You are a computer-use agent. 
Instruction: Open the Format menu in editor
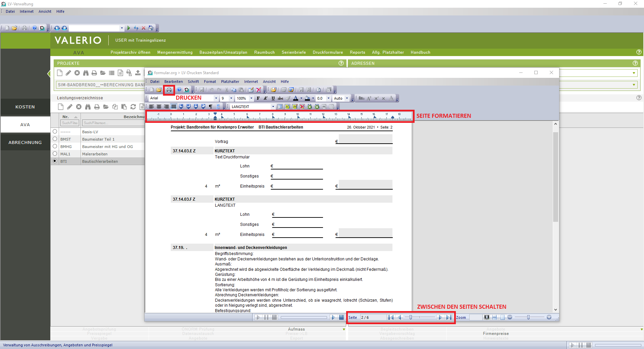pos(210,82)
